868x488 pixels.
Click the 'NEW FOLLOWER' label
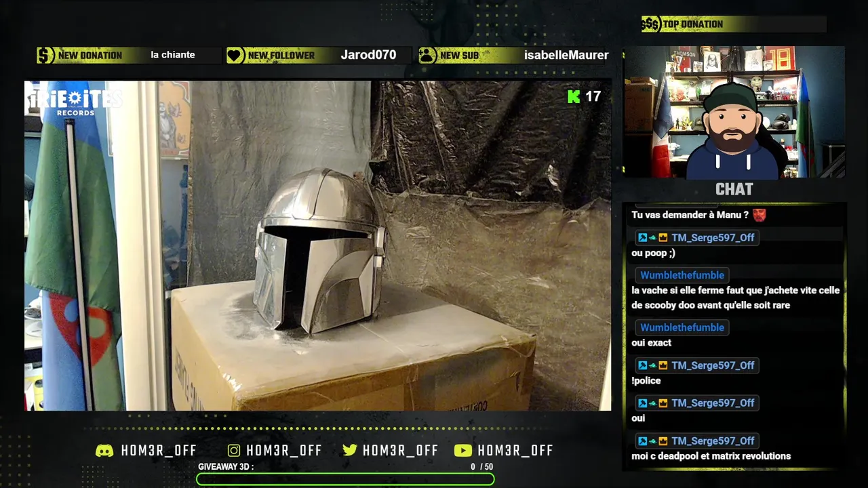click(281, 56)
